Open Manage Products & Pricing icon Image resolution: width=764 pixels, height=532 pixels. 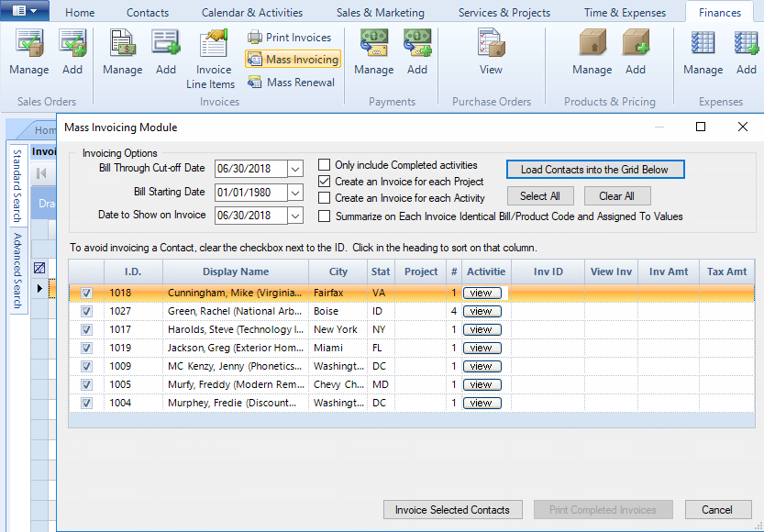[592, 51]
